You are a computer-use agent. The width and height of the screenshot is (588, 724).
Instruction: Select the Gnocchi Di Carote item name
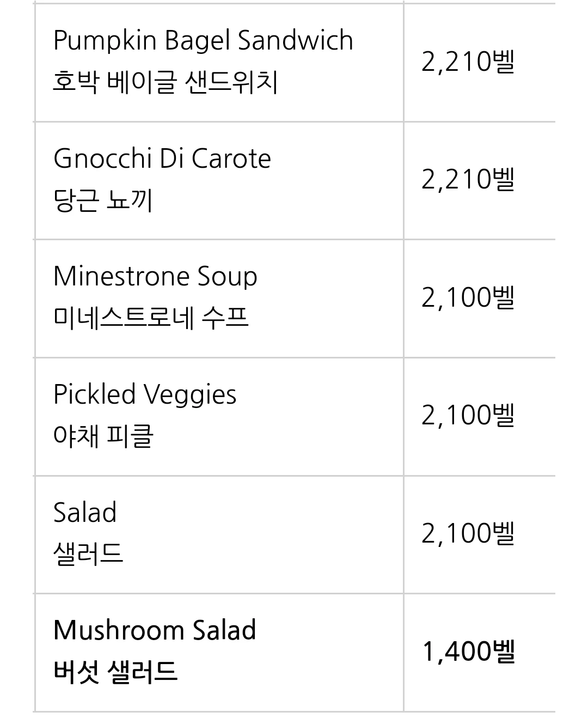pos(162,159)
